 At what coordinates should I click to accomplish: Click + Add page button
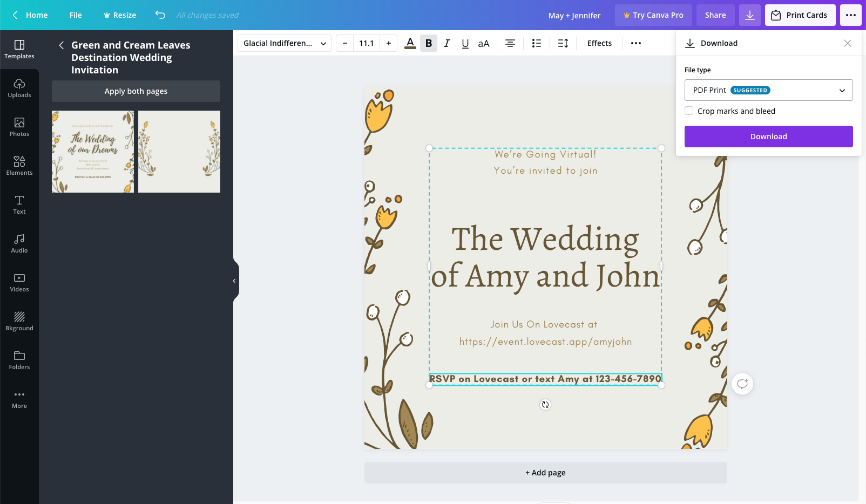click(546, 473)
